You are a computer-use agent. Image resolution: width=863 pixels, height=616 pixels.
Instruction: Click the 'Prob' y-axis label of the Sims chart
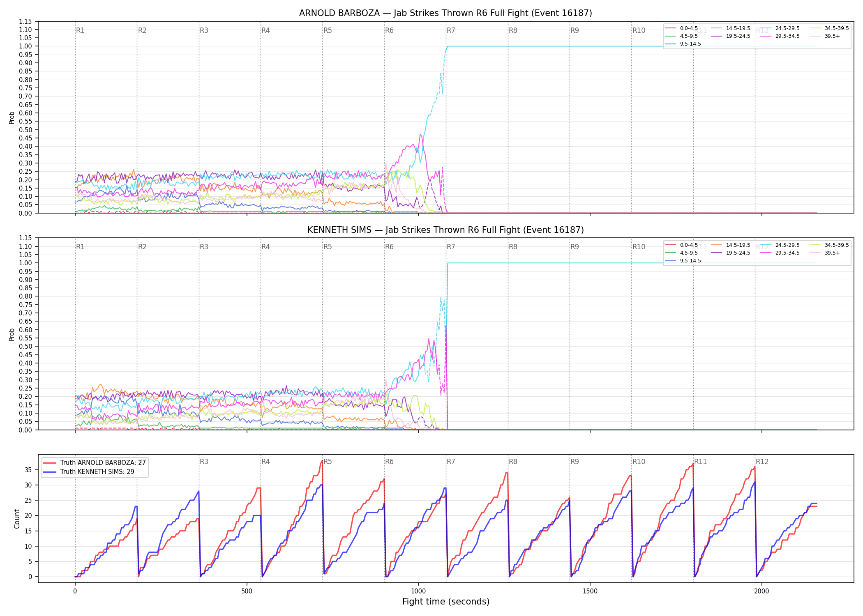[x=12, y=334]
